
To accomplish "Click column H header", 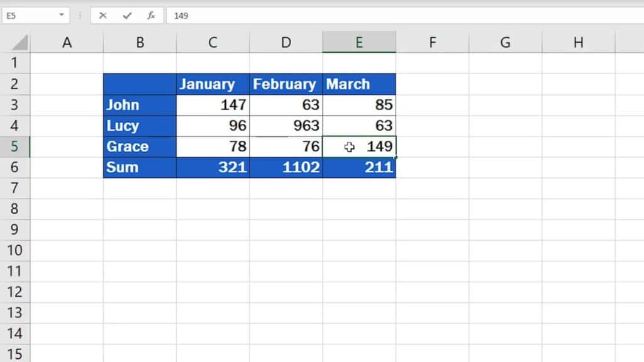I will (x=578, y=41).
